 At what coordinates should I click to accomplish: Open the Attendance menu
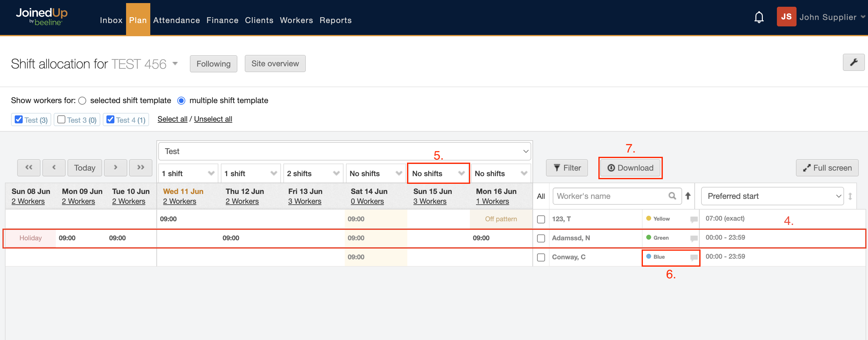pyautogui.click(x=176, y=20)
